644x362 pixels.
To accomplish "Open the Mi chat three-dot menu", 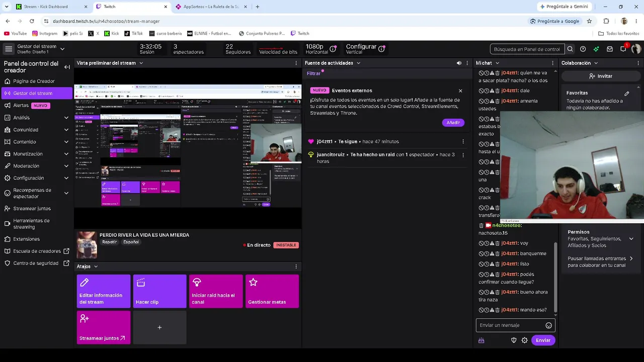I will (553, 63).
